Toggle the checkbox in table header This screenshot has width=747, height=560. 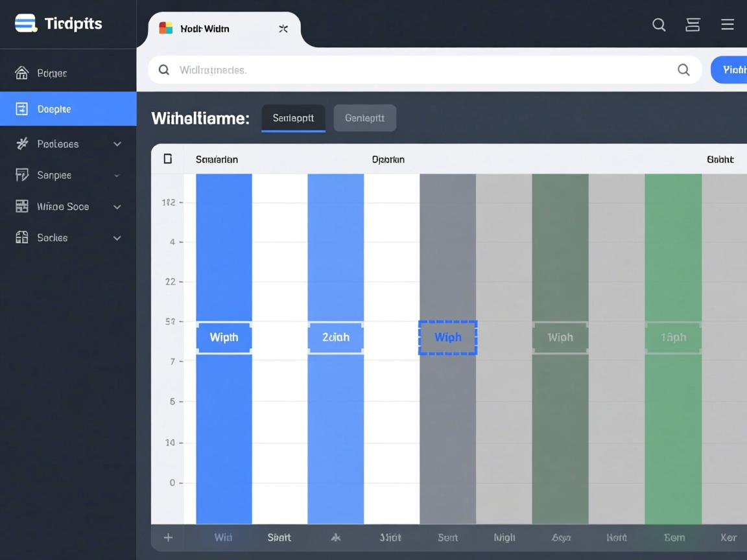coord(168,159)
